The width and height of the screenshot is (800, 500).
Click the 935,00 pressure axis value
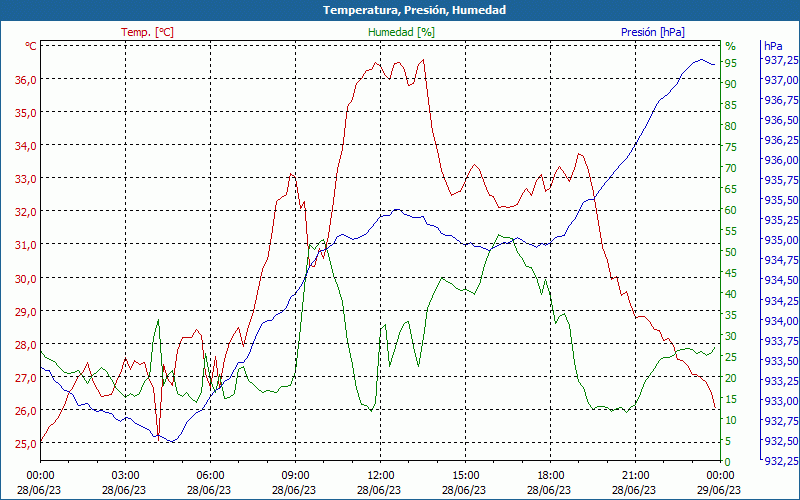tap(781, 240)
